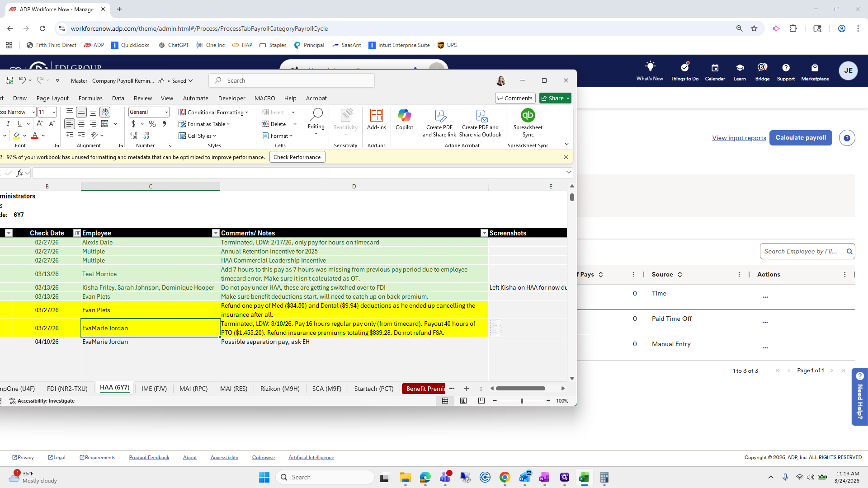The height and width of the screenshot is (488, 868).
Task: Open the Page Layout ribbon tab
Action: (52, 98)
